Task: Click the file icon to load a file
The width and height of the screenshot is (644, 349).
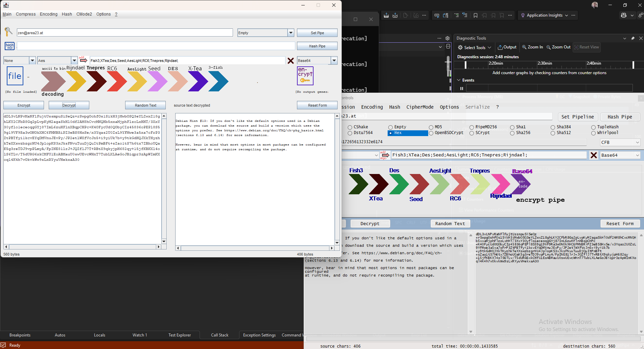Action: (15, 76)
